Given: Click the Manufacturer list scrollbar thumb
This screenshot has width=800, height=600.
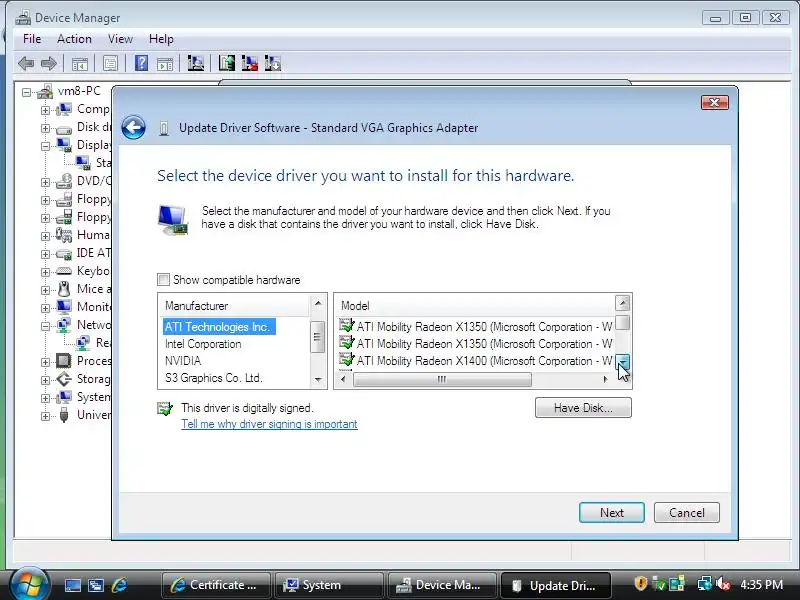Looking at the screenshot, I should [x=318, y=336].
